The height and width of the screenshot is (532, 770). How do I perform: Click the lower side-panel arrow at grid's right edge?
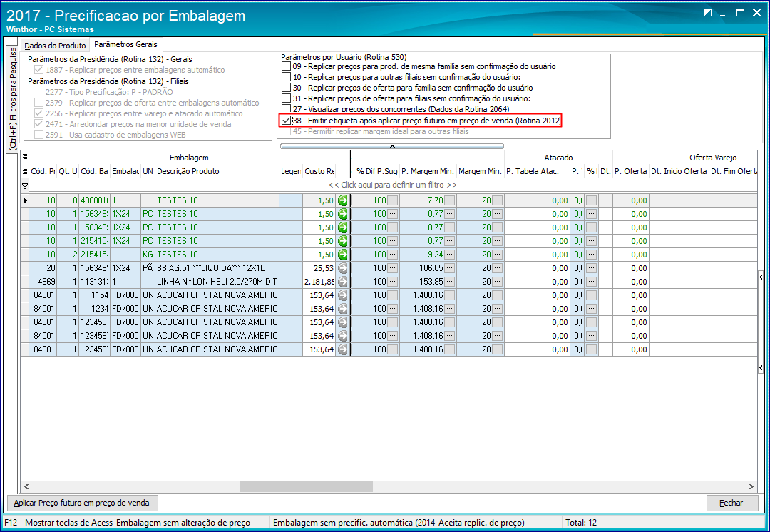click(761, 367)
